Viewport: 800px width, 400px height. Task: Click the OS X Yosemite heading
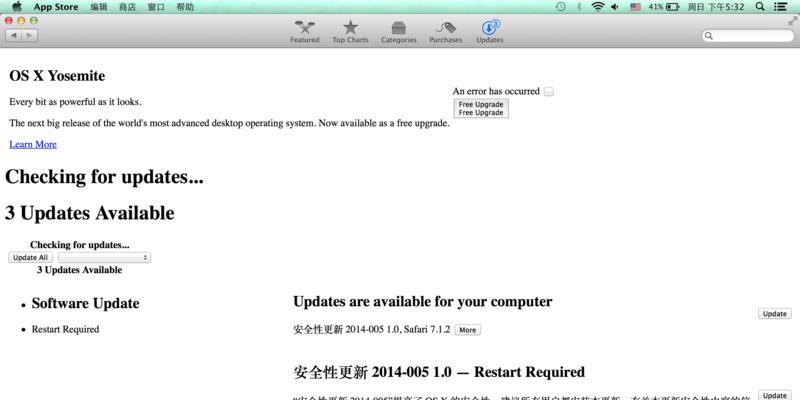pos(57,76)
